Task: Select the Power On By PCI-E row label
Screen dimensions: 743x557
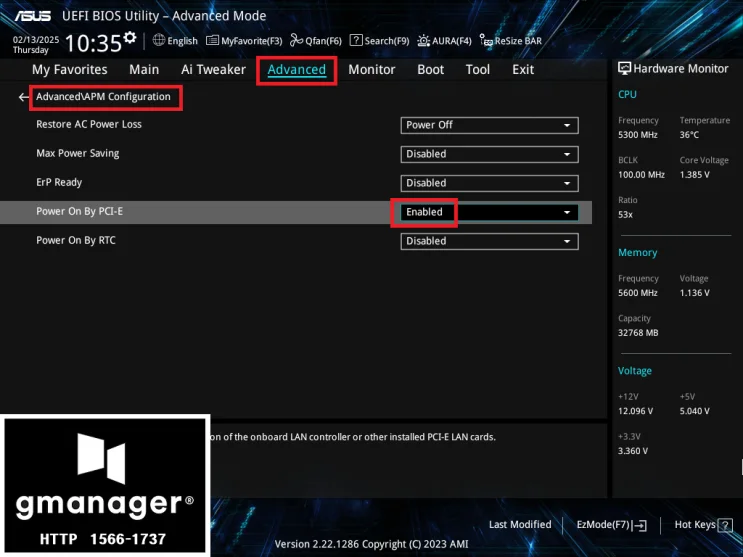Action: tap(79, 211)
